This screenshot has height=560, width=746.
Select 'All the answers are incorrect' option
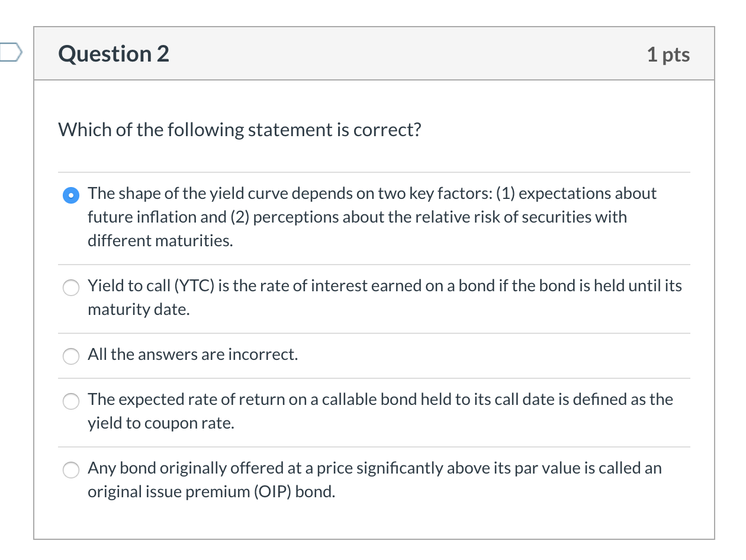coord(70,356)
